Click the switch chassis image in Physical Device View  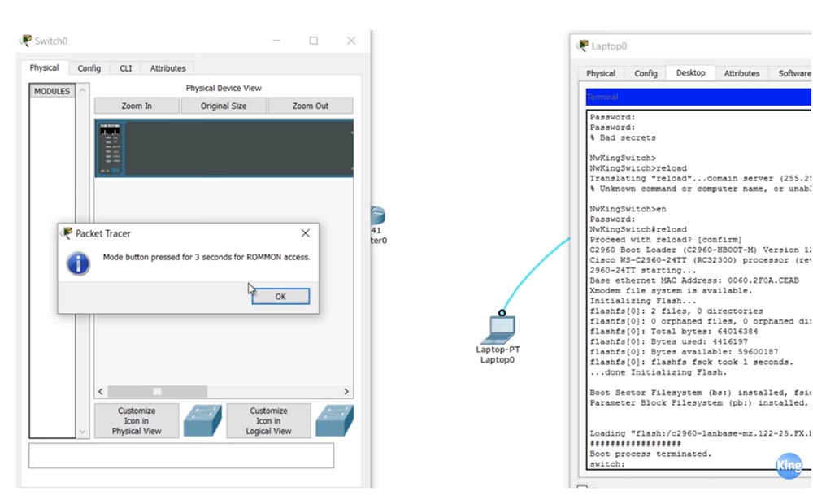click(x=224, y=148)
